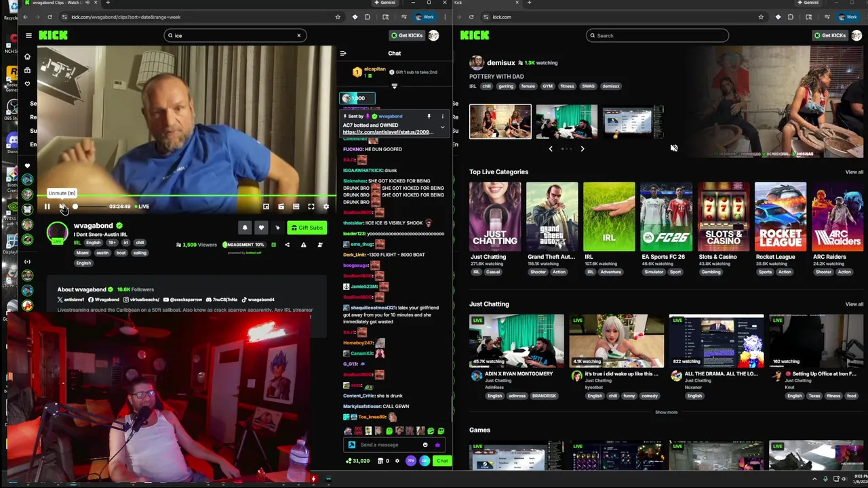Viewport: 868px width, 488px height.
Task: Go to previous featured stream carousel arrow
Action: [x=551, y=148]
